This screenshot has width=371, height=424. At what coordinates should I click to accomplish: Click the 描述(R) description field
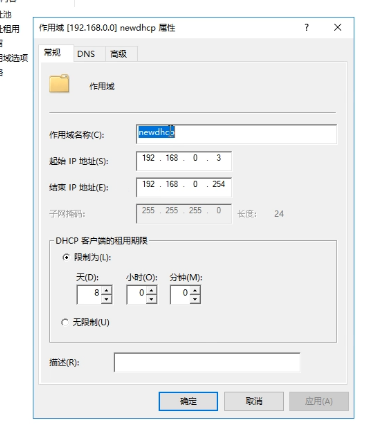pyautogui.click(x=207, y=362)
